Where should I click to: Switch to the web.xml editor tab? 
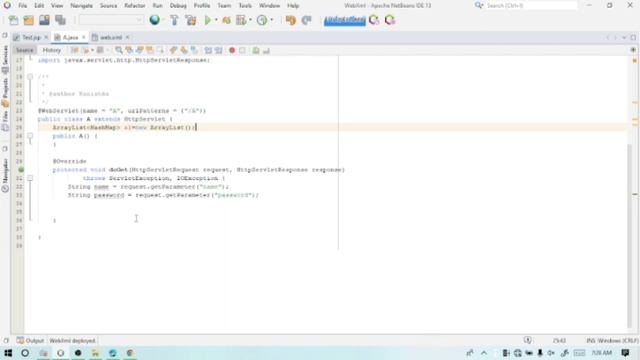pos(111,38)
